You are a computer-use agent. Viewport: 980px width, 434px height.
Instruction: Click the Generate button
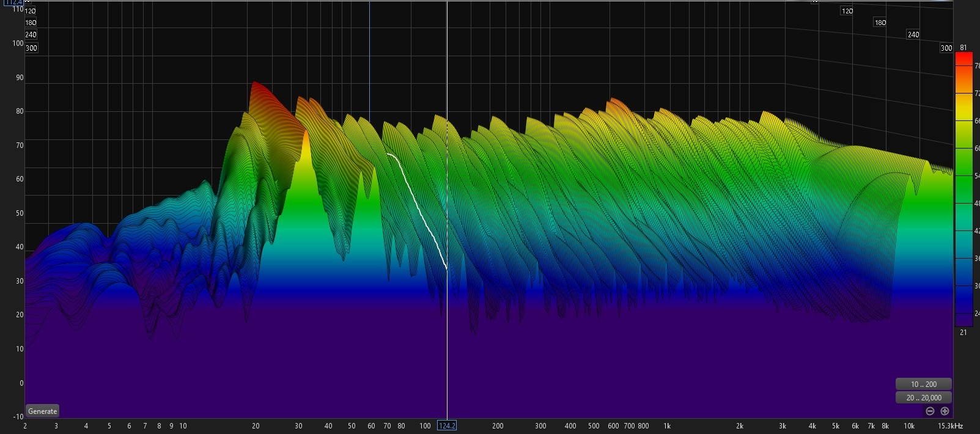click(x=42, y=411)
